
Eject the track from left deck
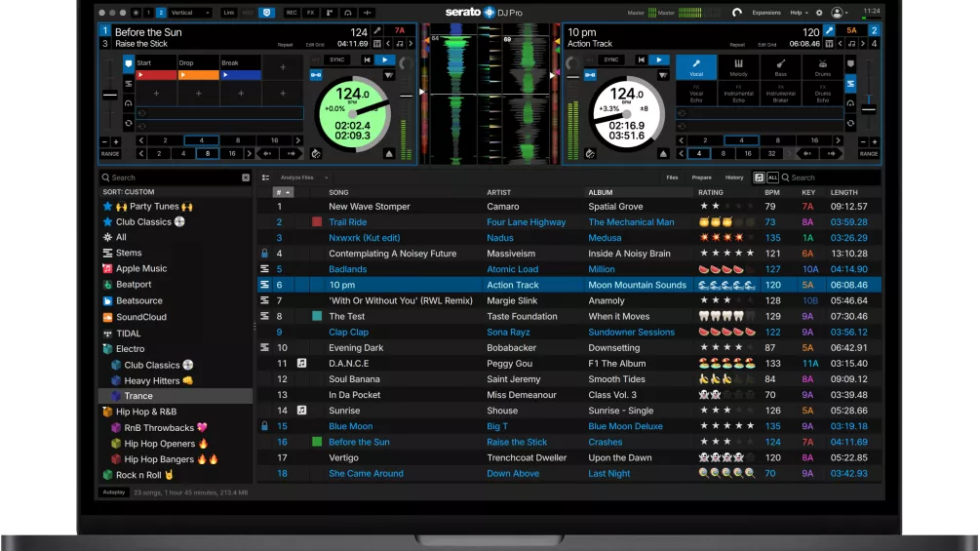click(389, 153)
